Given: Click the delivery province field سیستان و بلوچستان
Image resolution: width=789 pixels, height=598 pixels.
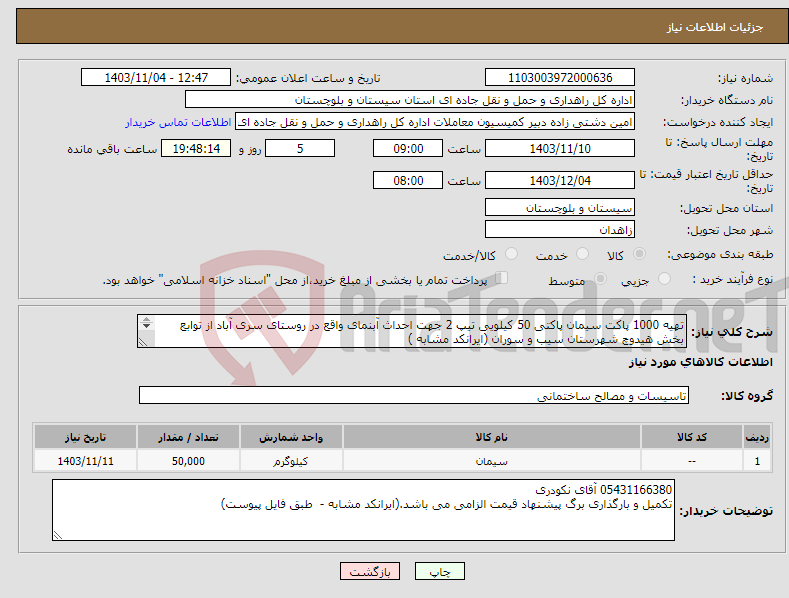Looking at the screenshot, I should (560, 207).
